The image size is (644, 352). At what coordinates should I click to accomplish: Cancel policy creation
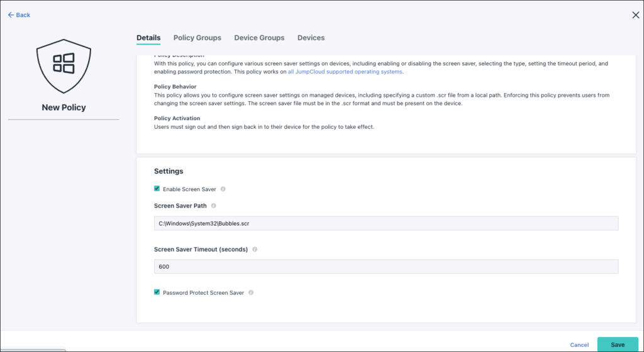[x=579, y=345]
